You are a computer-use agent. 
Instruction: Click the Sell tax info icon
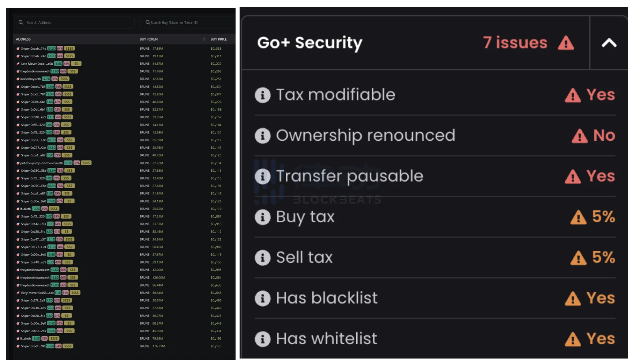pyautogui.click(x=262, y=258)
